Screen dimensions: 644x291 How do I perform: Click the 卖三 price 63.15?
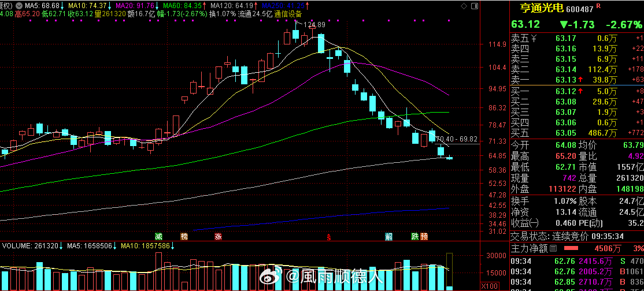pos(565,59)
